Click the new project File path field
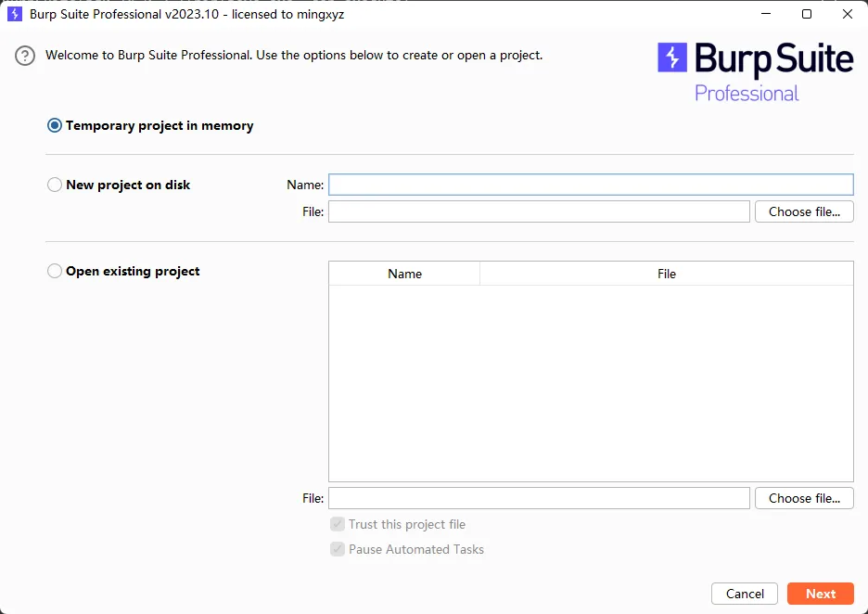Viewport: 868px width, 614px height. 539,211
